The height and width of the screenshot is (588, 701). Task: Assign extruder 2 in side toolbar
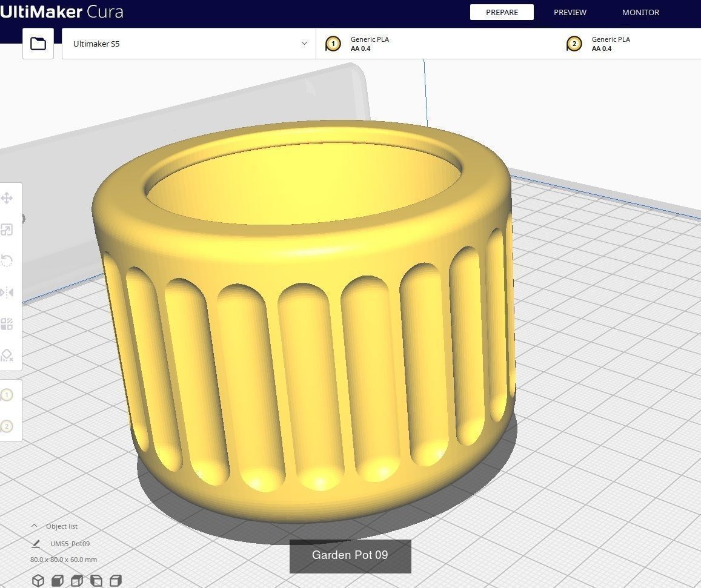pos(7,426)
